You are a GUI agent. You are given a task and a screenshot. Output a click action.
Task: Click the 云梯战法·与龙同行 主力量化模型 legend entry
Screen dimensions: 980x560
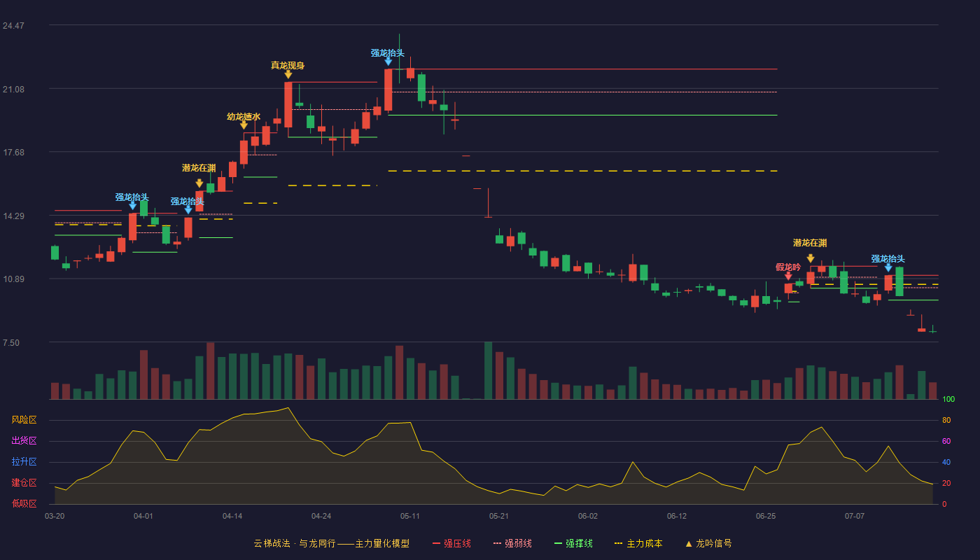(x=331, y=543)
